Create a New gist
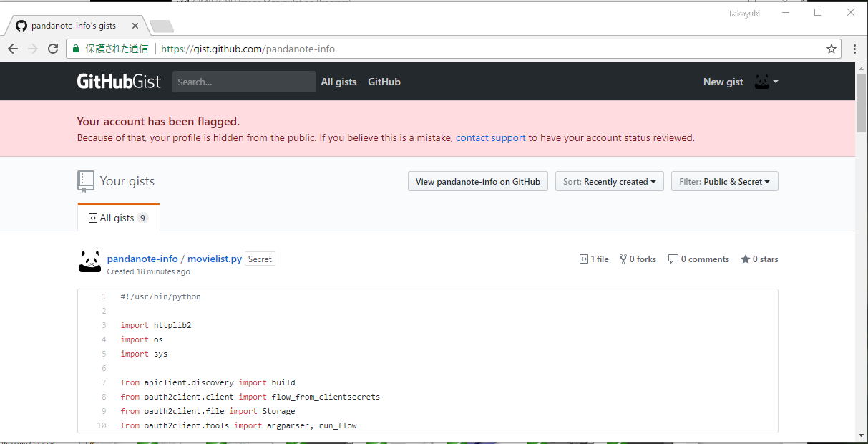This screenshot has width=868, height=444. (x=723, y=81)
